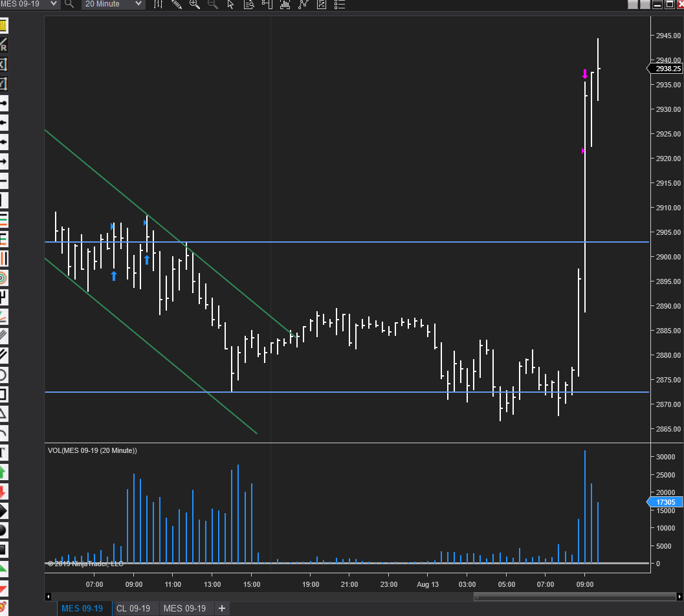The width and height of the screenshot is (684, 616).
Task: Click the 19:00 time axis label
Action: pos(311,584)
